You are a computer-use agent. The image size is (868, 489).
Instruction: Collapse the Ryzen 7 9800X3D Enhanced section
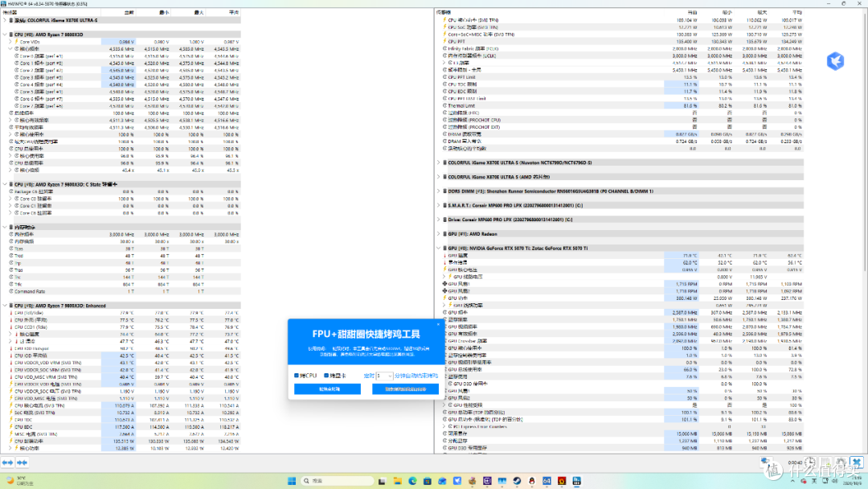coord(5,306)
